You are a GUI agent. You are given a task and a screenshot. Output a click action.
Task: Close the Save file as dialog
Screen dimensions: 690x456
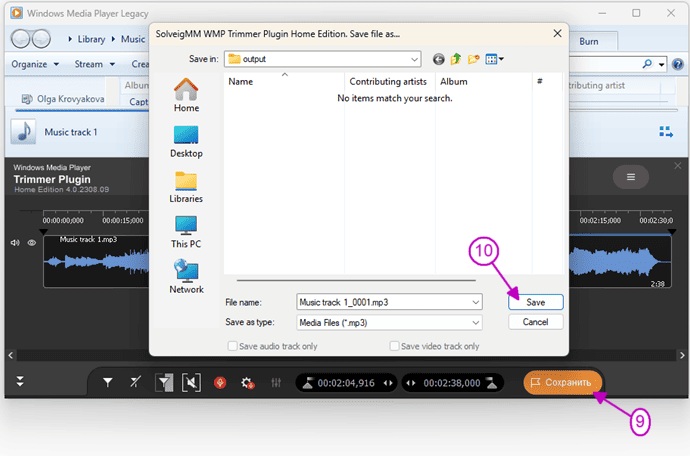pos(557,33)
